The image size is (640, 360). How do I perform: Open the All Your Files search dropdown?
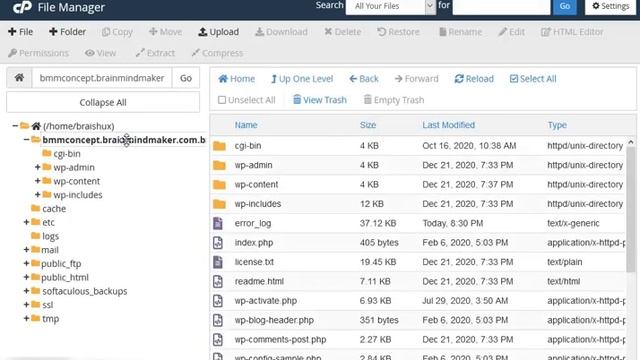click(391, 6)
